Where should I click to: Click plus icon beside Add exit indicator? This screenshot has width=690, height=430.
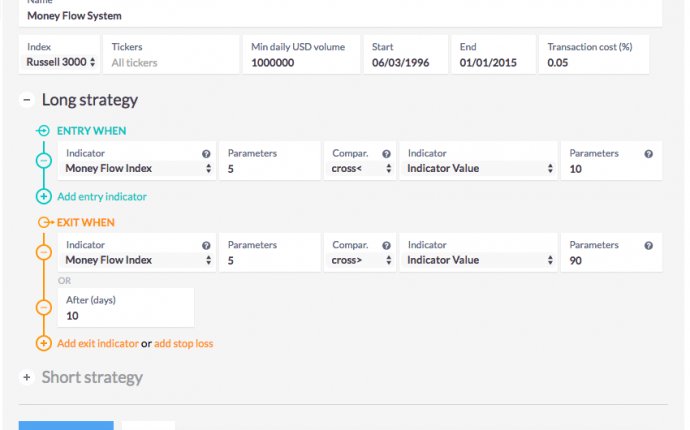(x=44, y=343)
